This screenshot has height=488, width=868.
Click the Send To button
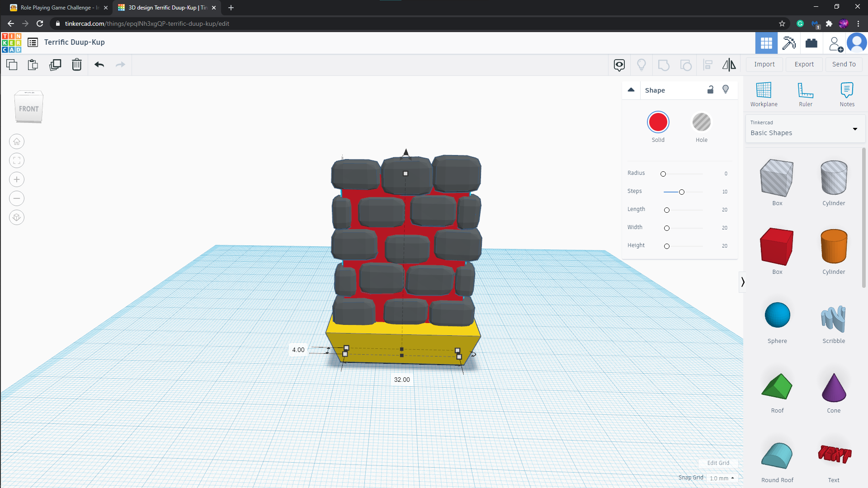[x=844, y=64]
